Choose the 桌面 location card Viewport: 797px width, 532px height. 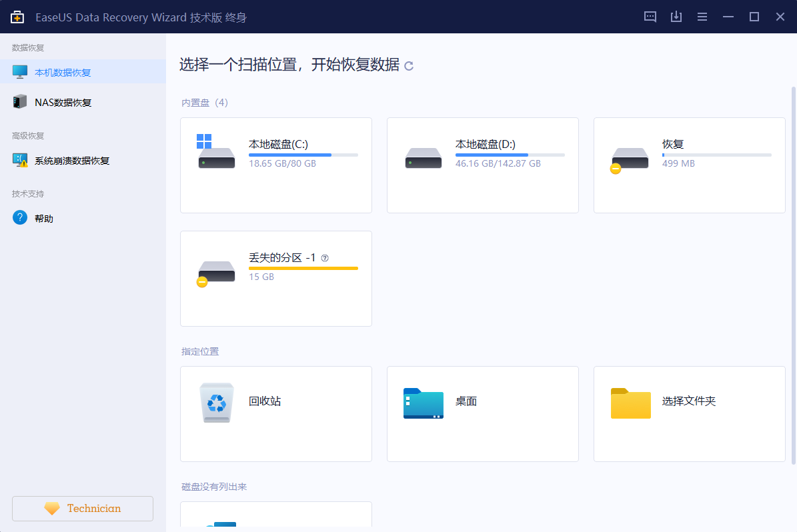(482, 414)
